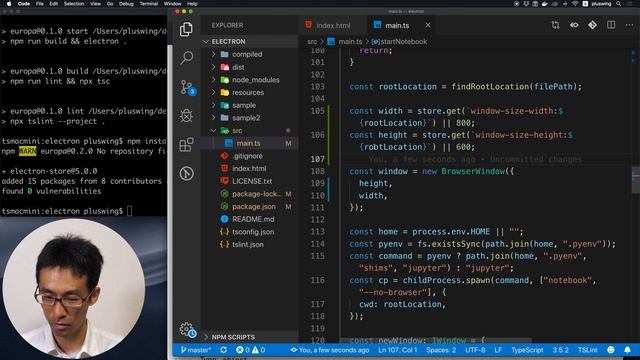Open the Terminal menu
Viewport: 640px width, 360px height.
pos(149,4)
